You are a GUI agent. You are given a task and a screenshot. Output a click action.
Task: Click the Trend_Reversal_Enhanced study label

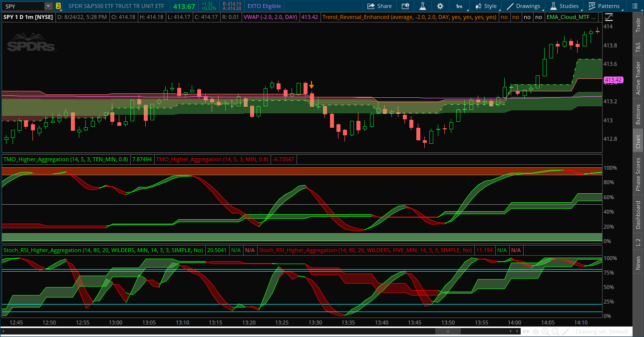(409, 17)
